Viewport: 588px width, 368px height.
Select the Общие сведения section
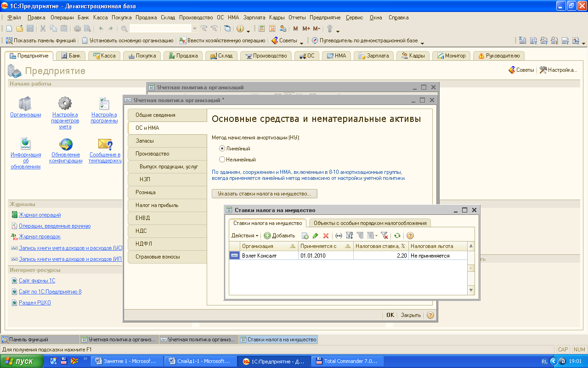tap(167, 115)
